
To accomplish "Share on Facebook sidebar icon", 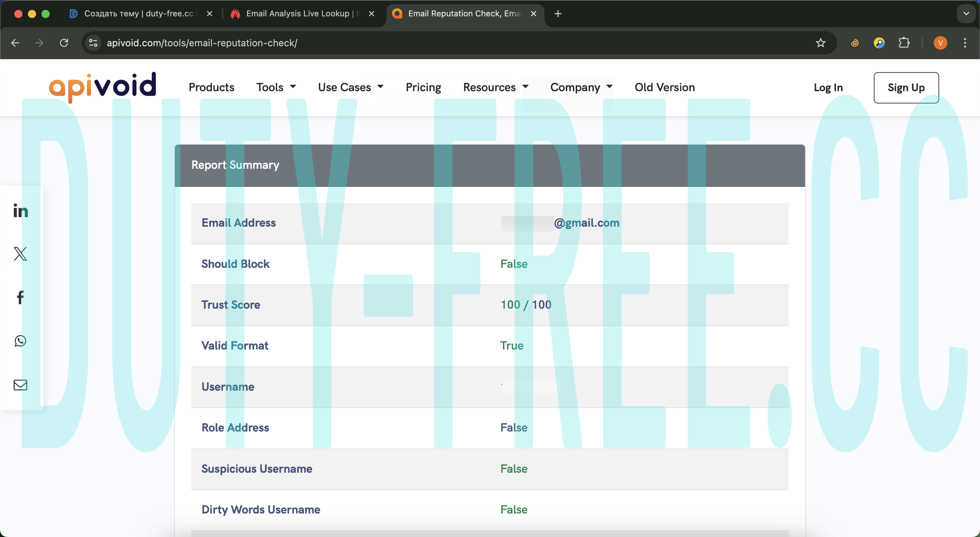I will tap(20, 297).
